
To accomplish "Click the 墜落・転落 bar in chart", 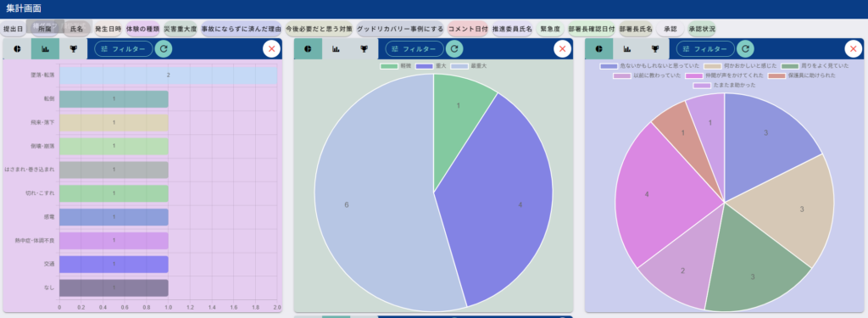I will [168, 75].
